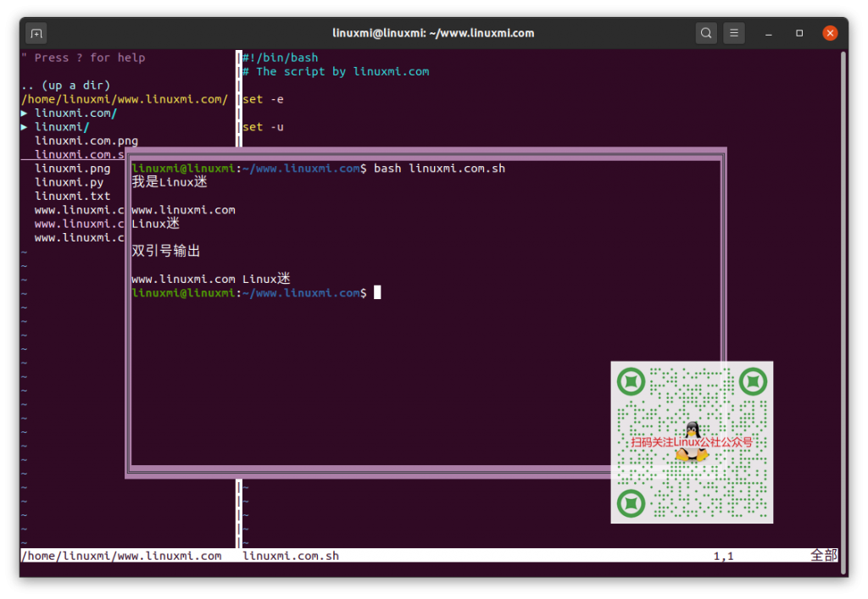Click the /home/linuxmi/www.linuxmi.com/ root path
The image size is (868, 599).
tap(125, 99)
